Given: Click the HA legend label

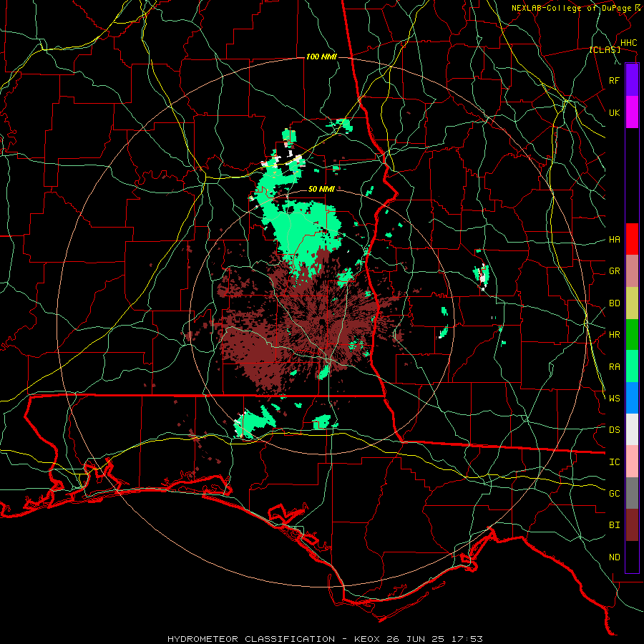Looking at the screenshot, I should coord(614,240).
